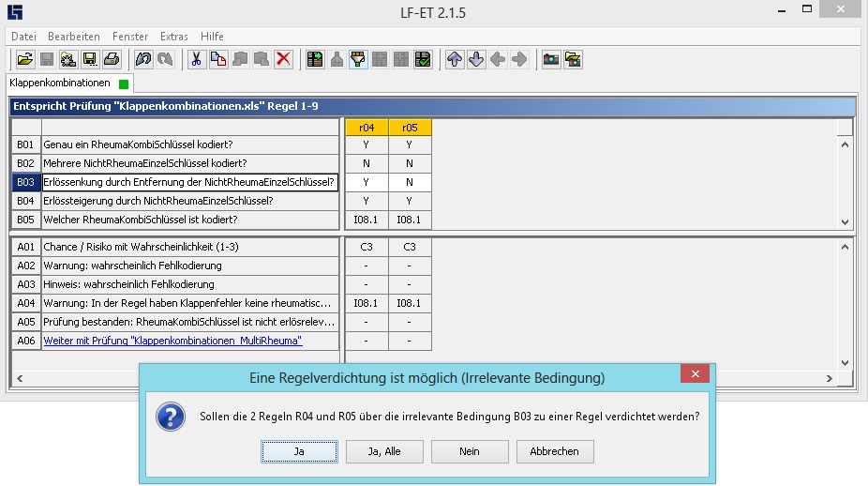The width and height of the screenshot is (868, 486).
Task: Click the greyed-out left arrow icon
Action: (x=498, y=59)
